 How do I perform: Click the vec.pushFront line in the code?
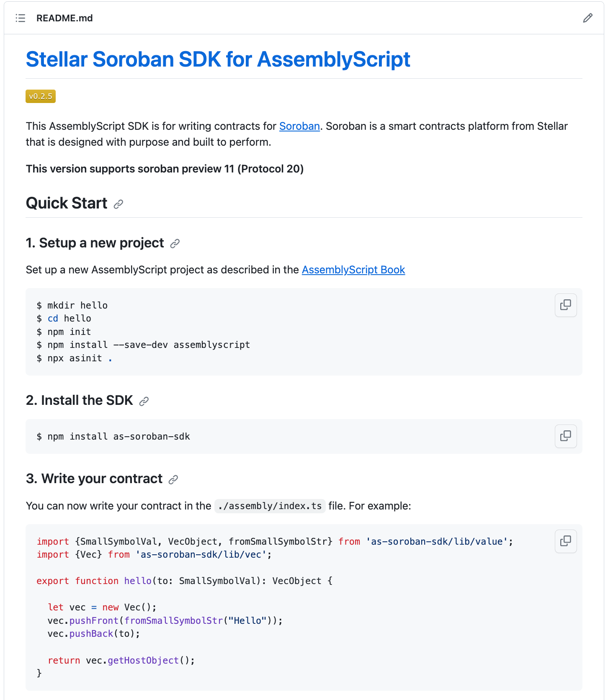coord(165,620)
